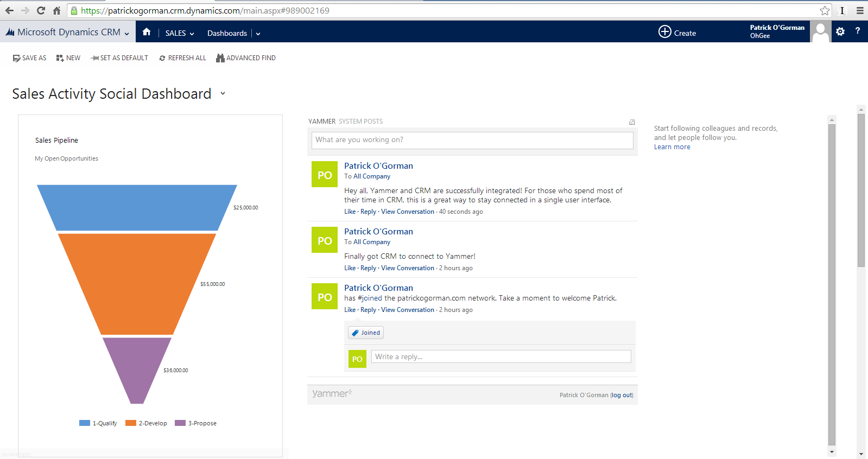The height and width of the screenshot is (459, 868).
Task: Click the My Open Opportunities subtitle
Action: pos(66,158)
